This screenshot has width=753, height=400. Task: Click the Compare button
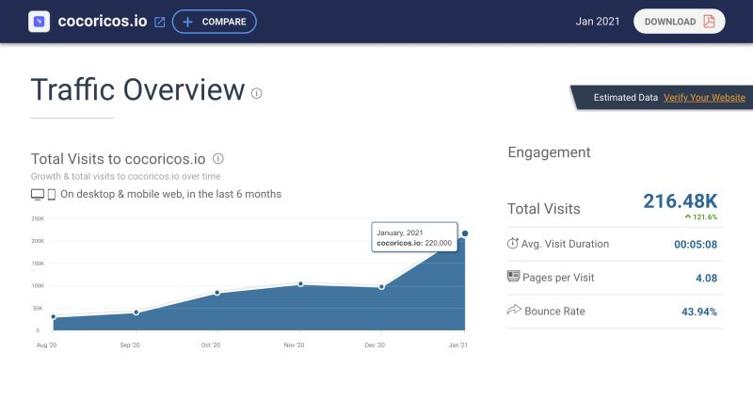pyautogui.click(x=214, y=21)
